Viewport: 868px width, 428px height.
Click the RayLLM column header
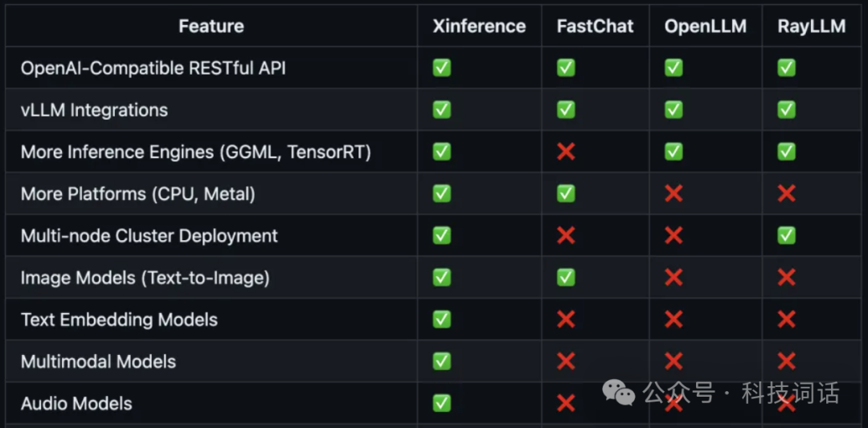click(x=811, y=26)
